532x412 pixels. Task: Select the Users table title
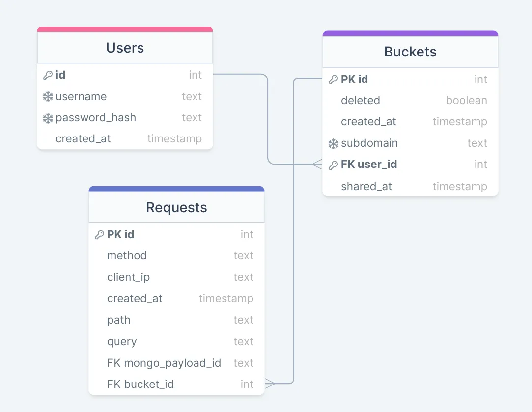coord(124,48)
